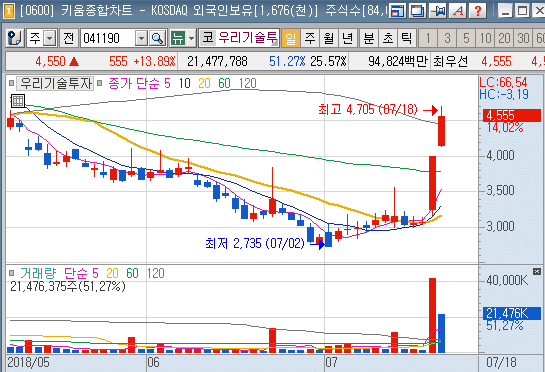Switch to 틱 tick chart period
Screen dimensions: 545x372
[407, 38]
